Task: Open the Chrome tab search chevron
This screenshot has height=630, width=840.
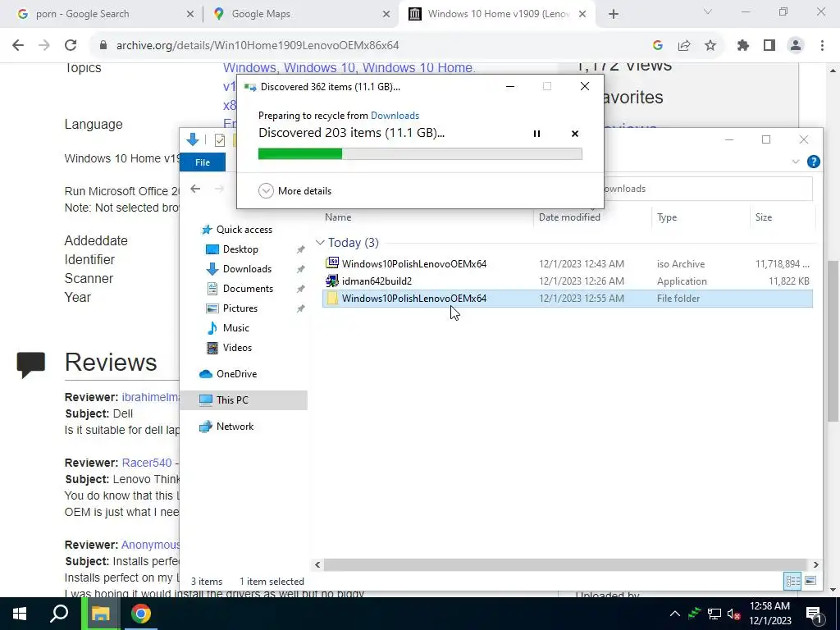Action: point(708,11)
